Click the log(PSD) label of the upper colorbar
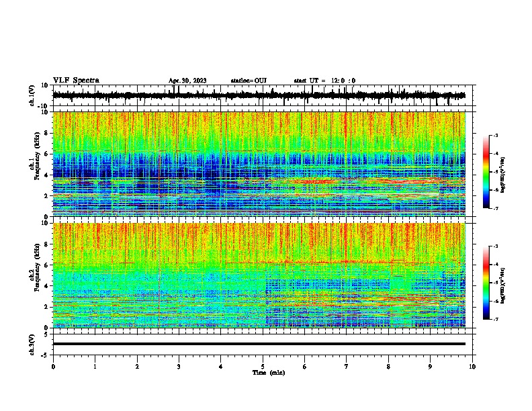 point(503,175)
